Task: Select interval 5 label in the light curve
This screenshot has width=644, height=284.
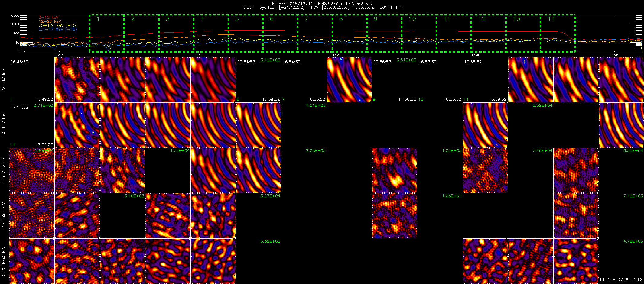Action: pos(237,19)
